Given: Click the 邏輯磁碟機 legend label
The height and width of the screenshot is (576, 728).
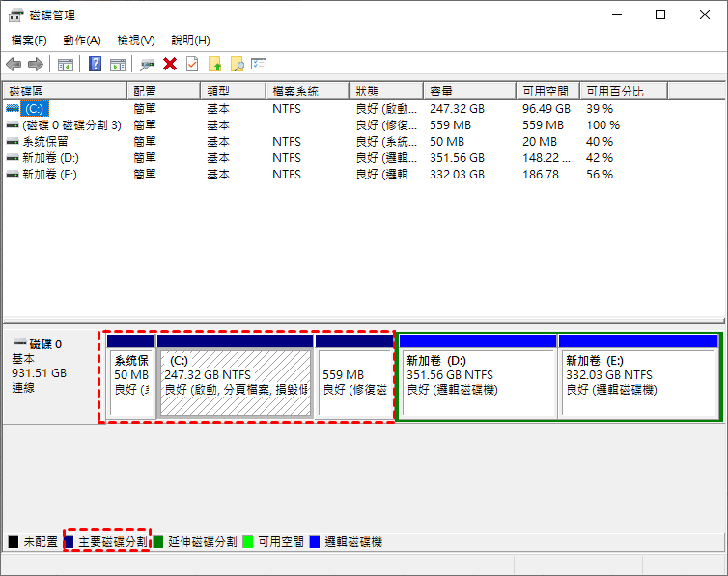Looking at the screenshot, I should click(x=353, y=541).
